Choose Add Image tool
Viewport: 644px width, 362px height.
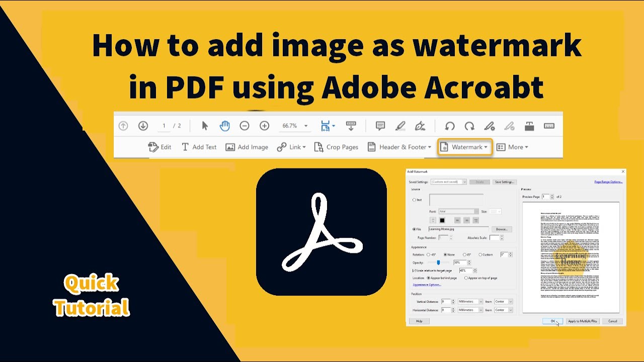click(247, 147)
